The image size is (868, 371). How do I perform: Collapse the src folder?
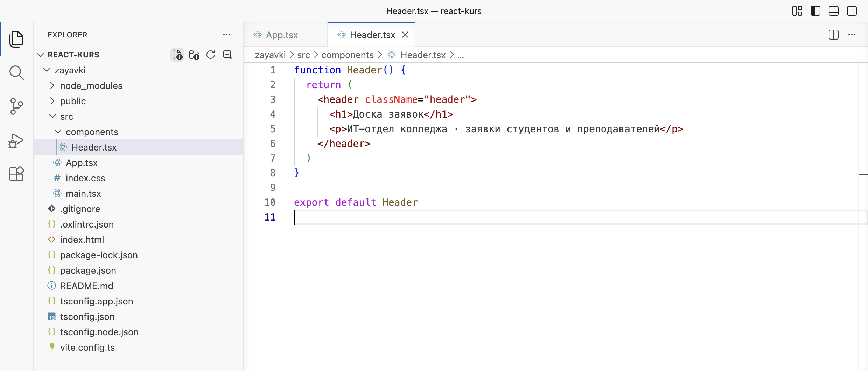coord(138,117)
